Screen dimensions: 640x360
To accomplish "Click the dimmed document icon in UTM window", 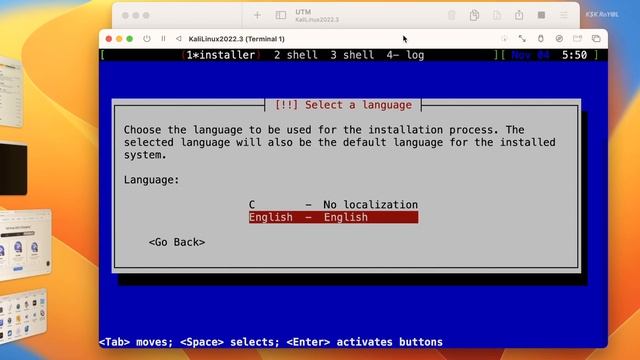I will [x=497, y=16].
